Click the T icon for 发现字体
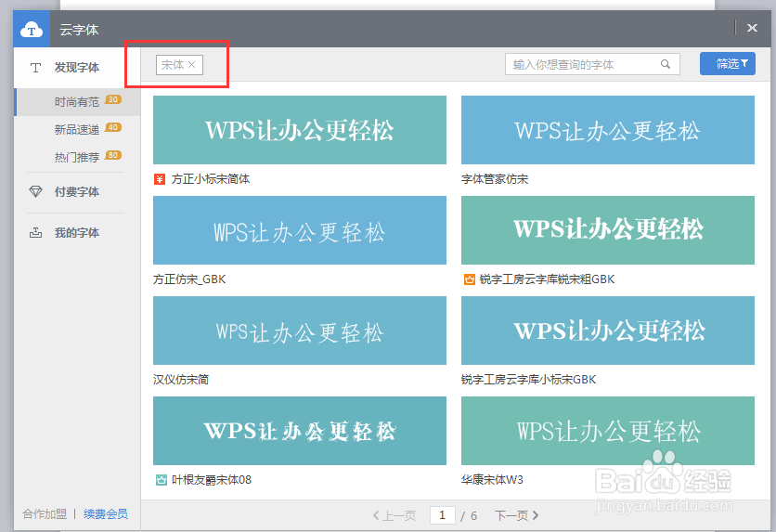Image resolution: width=776 pixels, height=532 pixels. (35, 67)
